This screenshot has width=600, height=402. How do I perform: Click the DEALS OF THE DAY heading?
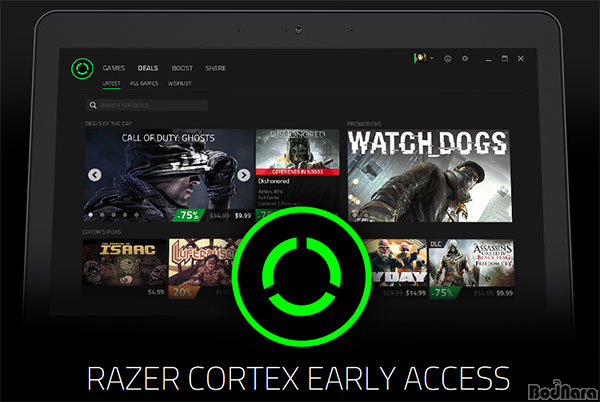coord(109,124)
